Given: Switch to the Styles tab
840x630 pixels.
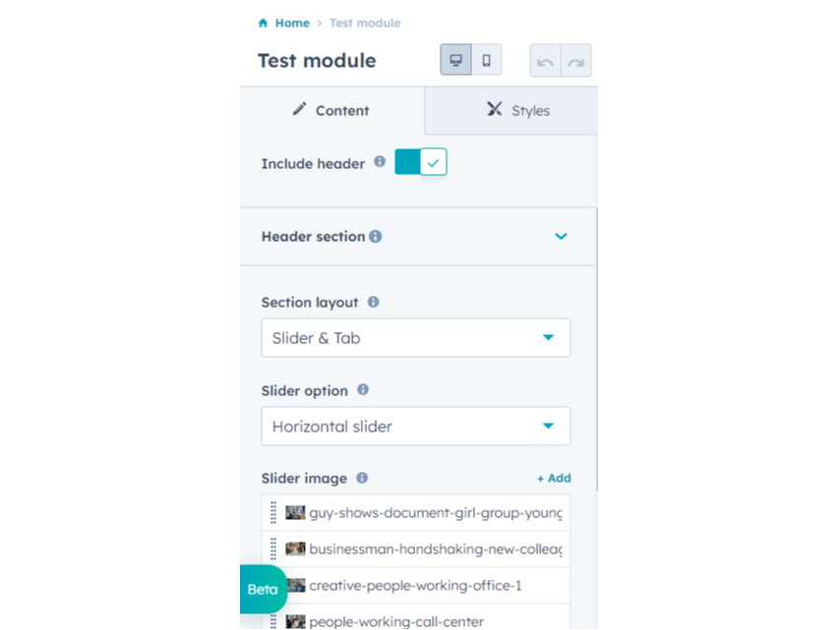Looking at the screenshot, I should (x=517, y=110).
